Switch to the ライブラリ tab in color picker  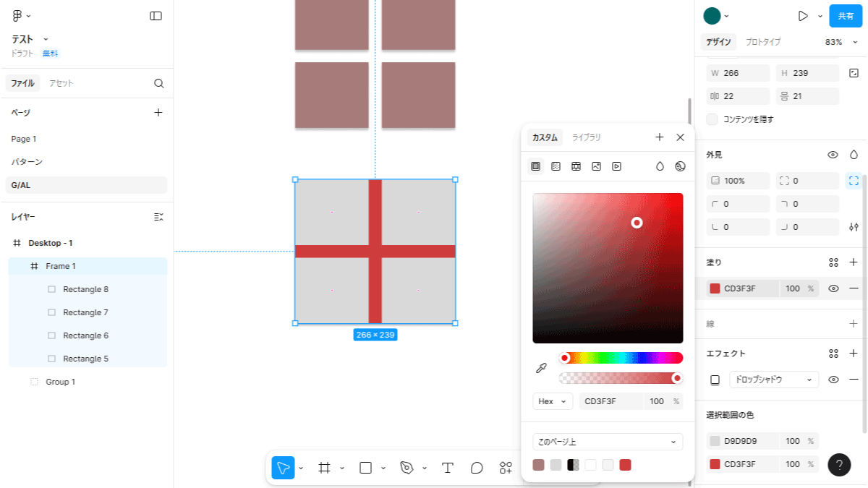point(587,137)
